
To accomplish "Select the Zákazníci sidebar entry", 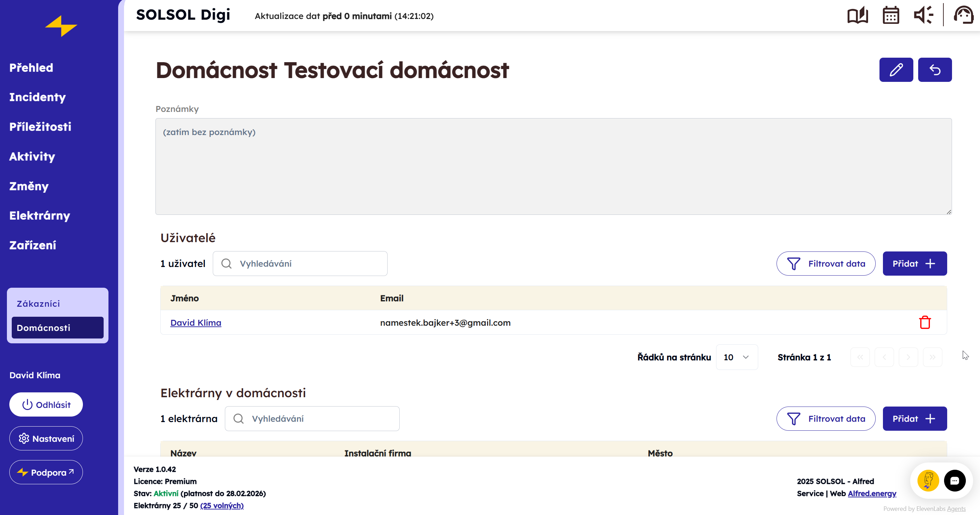I will (38, 304).
